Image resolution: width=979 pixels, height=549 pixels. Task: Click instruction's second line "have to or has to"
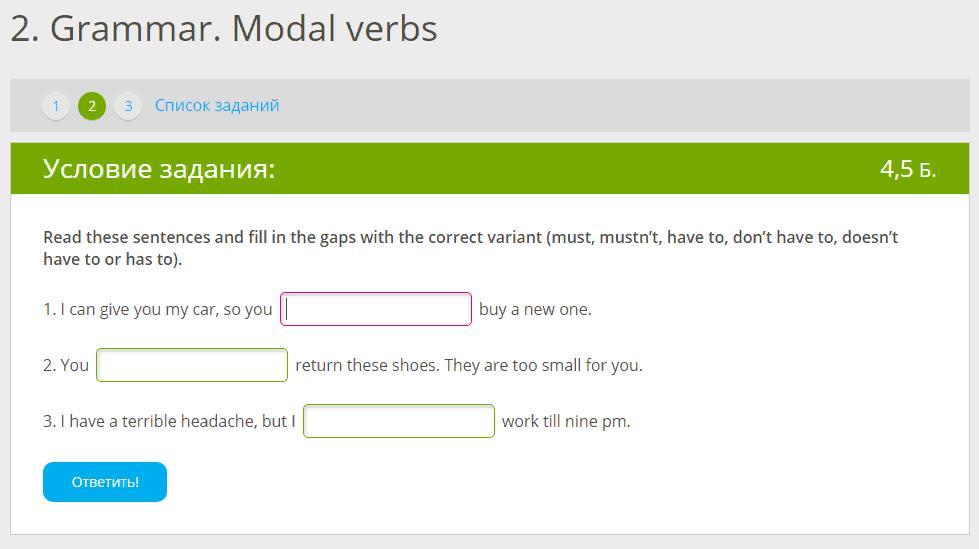(112, 259)
